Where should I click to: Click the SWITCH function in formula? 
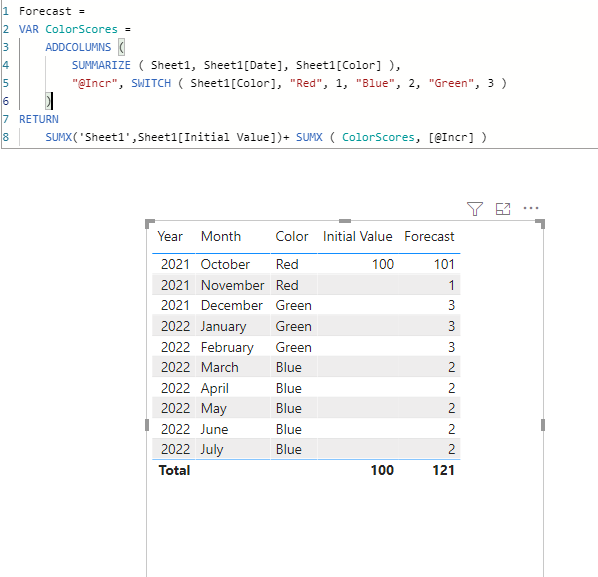(x=151, y=83)
